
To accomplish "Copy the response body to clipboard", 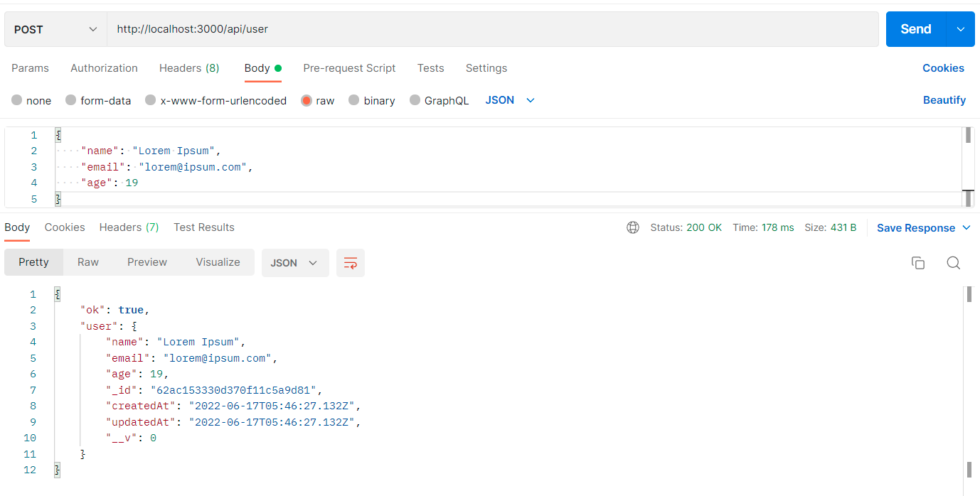I will click(918, 263).
